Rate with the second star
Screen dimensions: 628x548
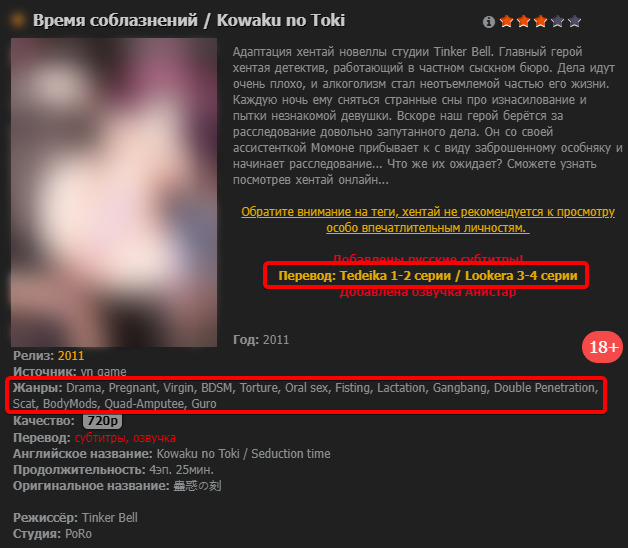pos(523,21)
